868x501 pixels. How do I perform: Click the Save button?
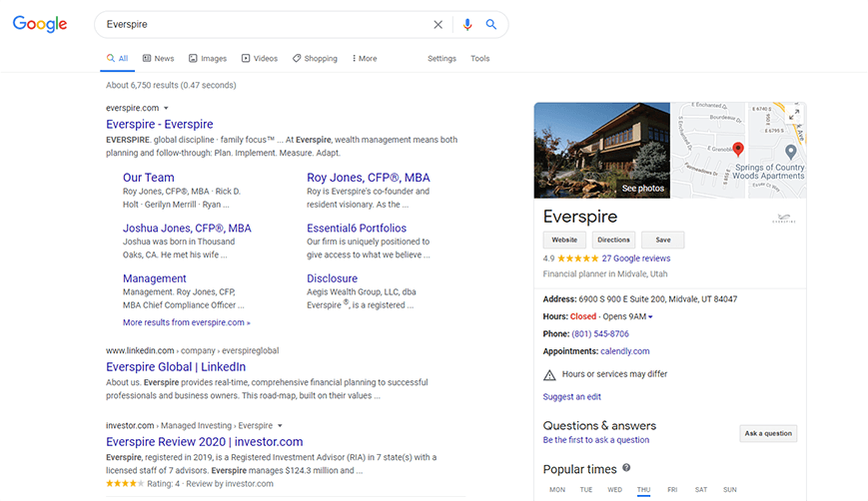click(x=662, y=240)
